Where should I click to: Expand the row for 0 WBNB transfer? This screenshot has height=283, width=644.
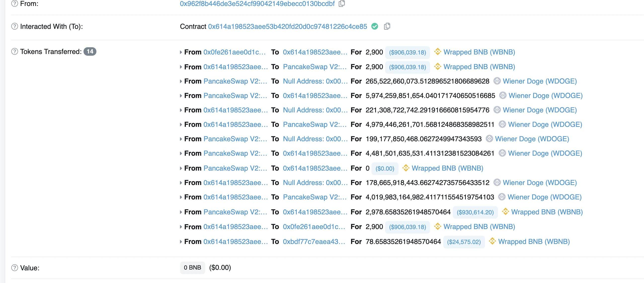click(181, 168)
